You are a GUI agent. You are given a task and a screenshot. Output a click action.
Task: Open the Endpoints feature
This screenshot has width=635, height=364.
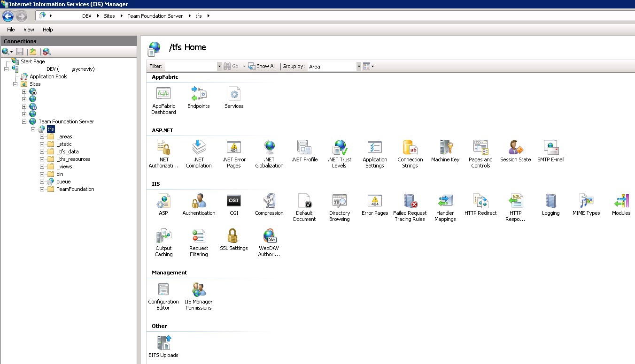point(199,97)
